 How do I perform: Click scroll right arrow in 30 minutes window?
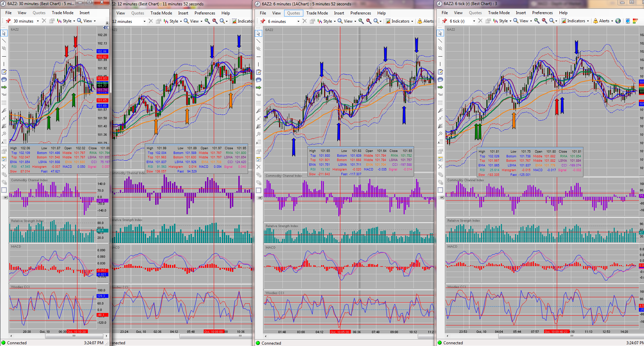pyautogui.click(x=107, y=336)
